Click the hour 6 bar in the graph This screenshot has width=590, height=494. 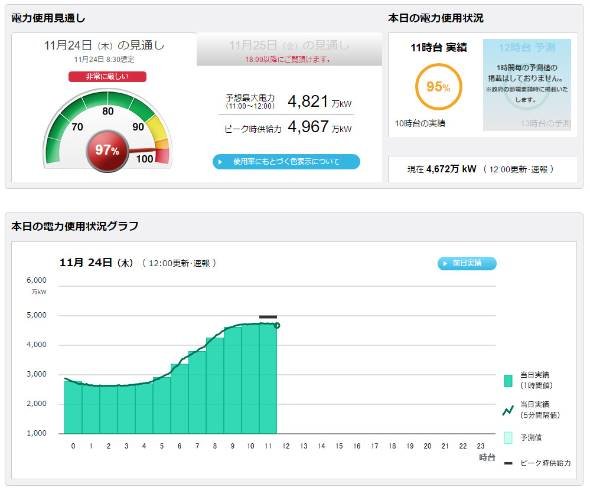179,399
